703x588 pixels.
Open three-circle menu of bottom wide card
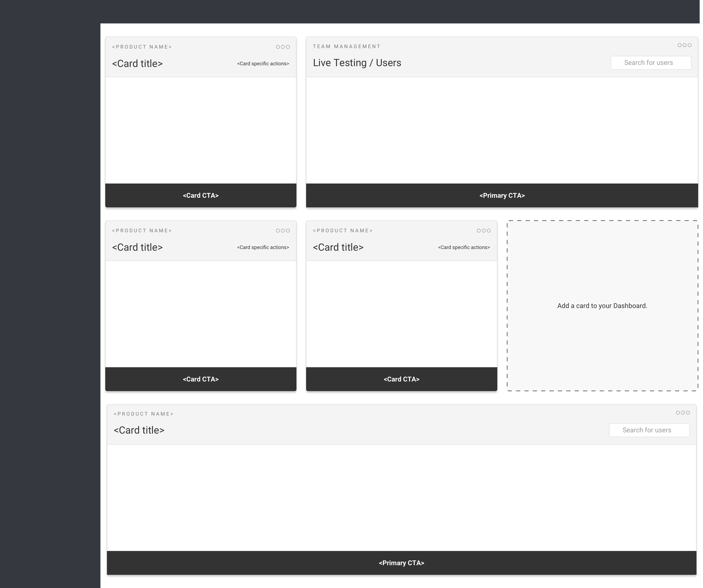(682, 413)
